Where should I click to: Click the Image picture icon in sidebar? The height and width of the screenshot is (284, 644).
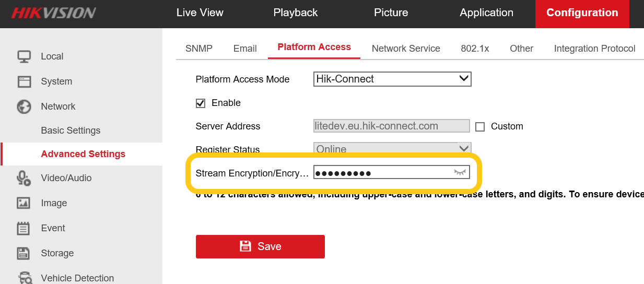pyautogui.click(x=24, y=203)
